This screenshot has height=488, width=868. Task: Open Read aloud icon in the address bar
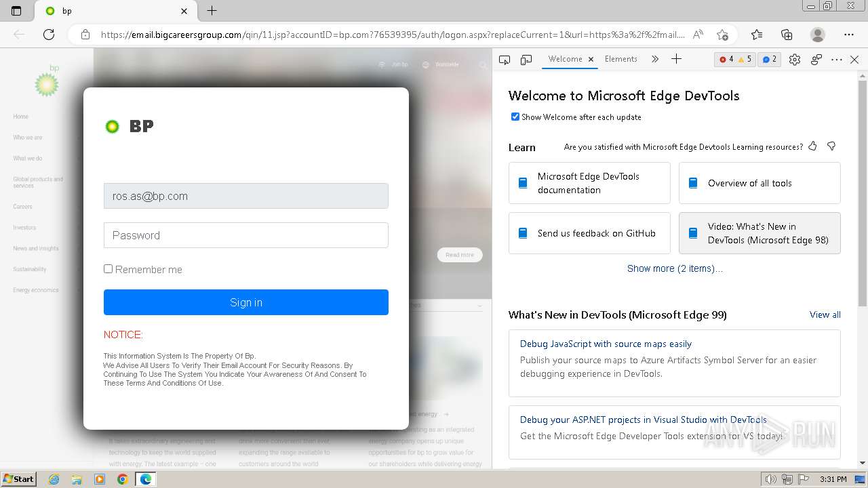698,35
